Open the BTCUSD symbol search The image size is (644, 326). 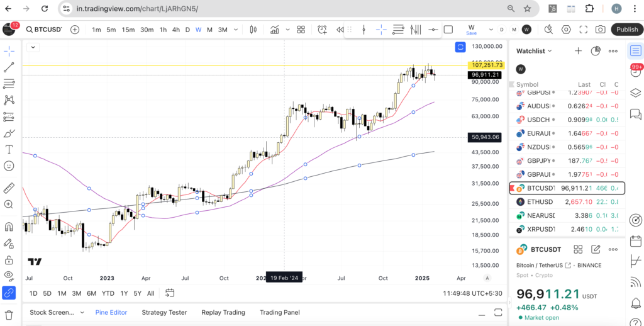44,30
